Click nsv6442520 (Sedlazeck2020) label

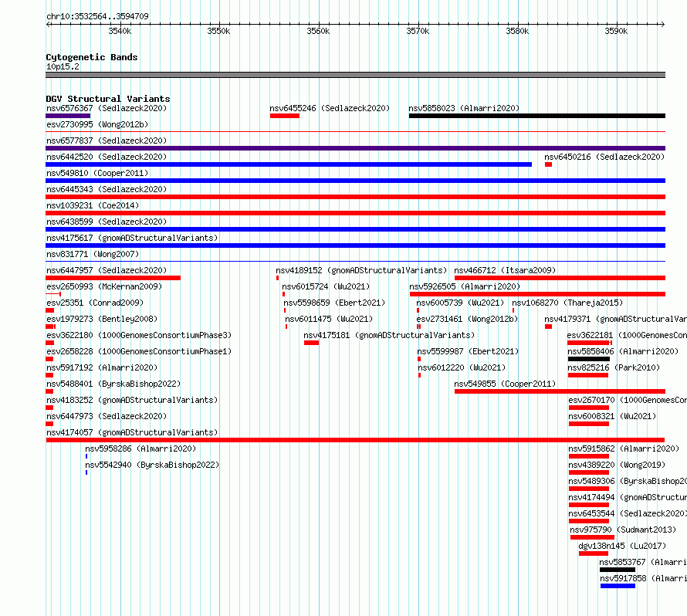107,157
